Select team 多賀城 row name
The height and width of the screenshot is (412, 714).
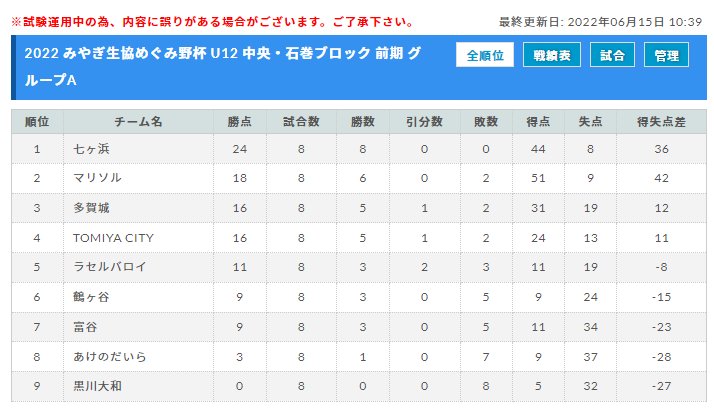92,208
